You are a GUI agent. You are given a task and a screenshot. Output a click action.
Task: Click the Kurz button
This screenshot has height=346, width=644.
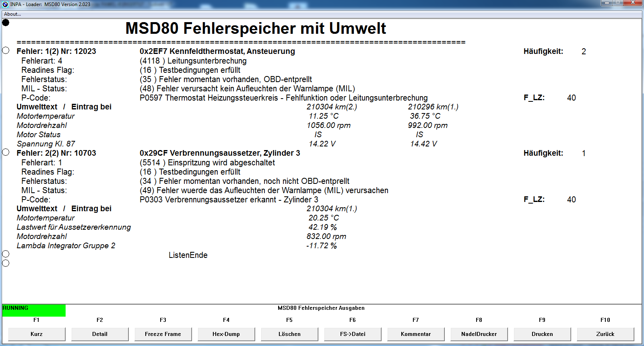[37, 334]
